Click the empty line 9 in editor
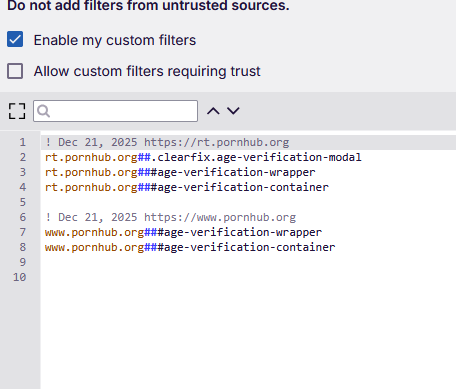 (248, 262)
